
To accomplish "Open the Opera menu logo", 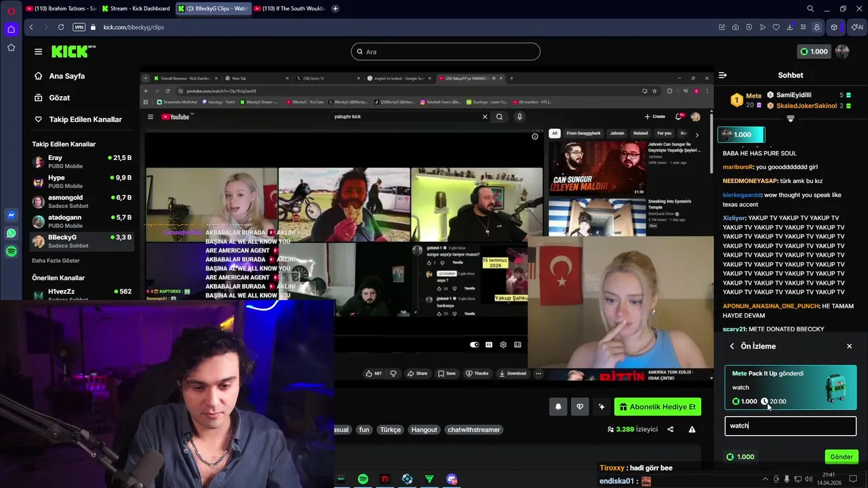I will (11, 11).
